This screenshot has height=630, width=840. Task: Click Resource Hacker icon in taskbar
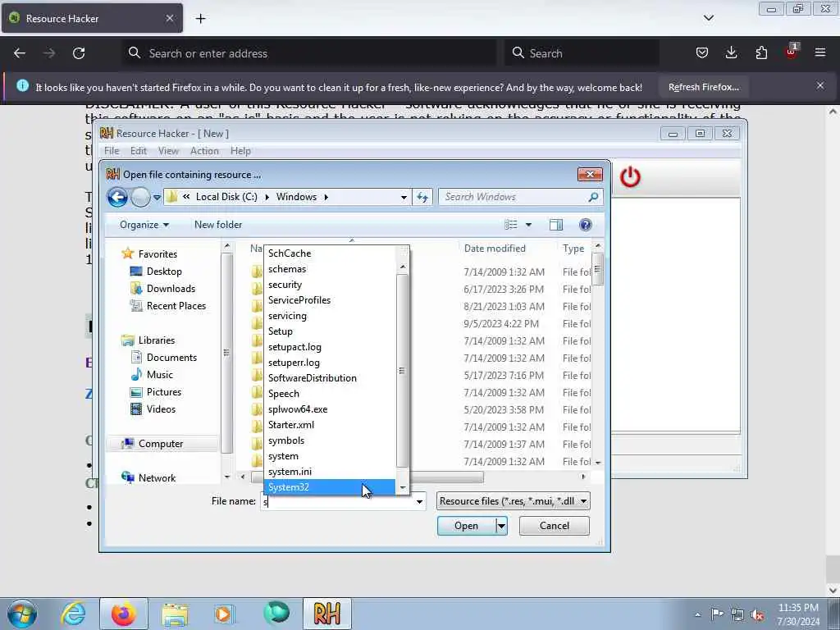coord(327,614)
